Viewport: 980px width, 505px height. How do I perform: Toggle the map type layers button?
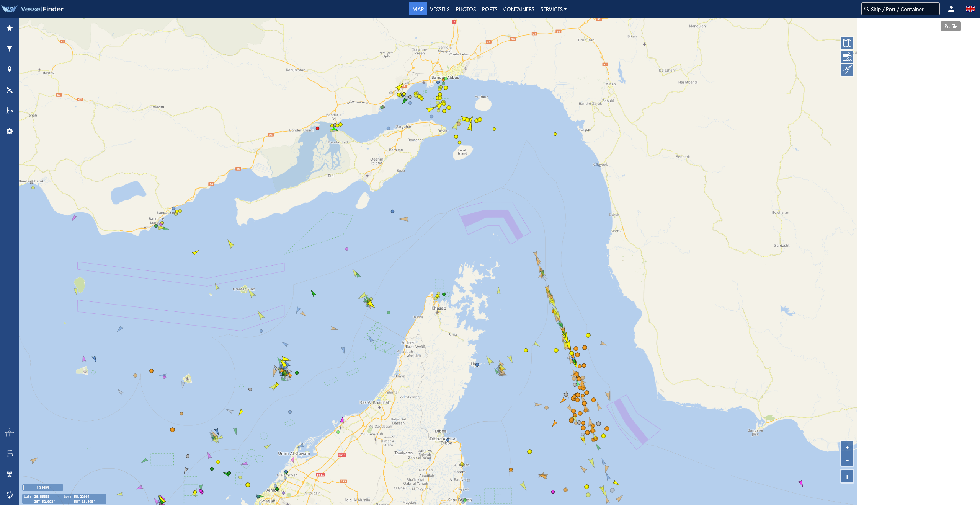click(x=847, y=43)
